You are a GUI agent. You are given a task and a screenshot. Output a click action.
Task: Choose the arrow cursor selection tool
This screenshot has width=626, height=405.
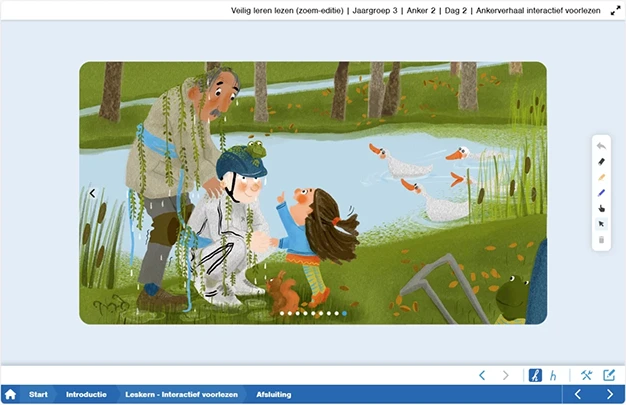(x=601, y=224)
